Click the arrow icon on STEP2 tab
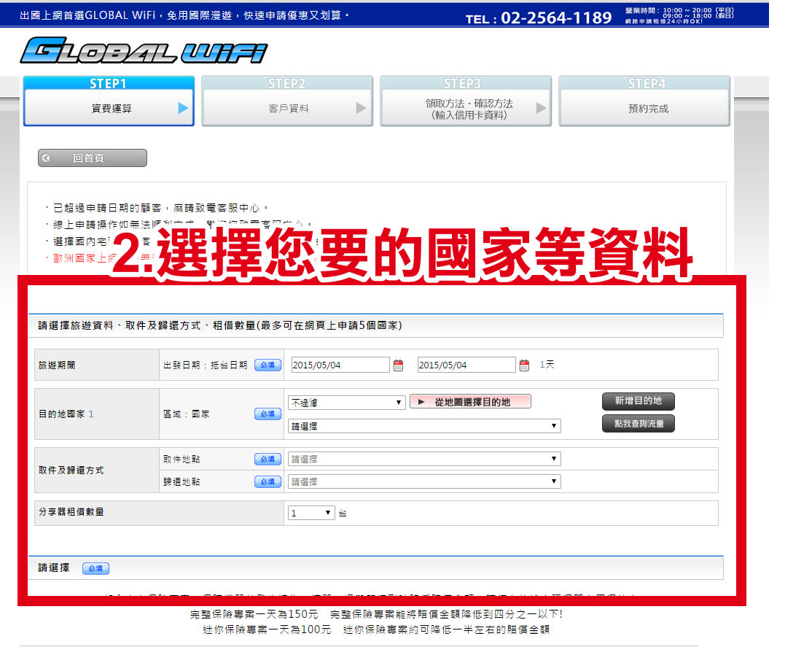812x647 pixels. 361,108
